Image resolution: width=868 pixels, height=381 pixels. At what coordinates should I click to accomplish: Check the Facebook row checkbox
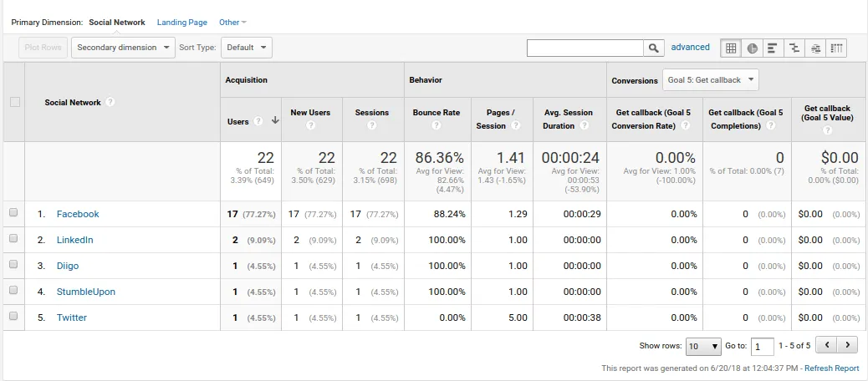point(14,212)
